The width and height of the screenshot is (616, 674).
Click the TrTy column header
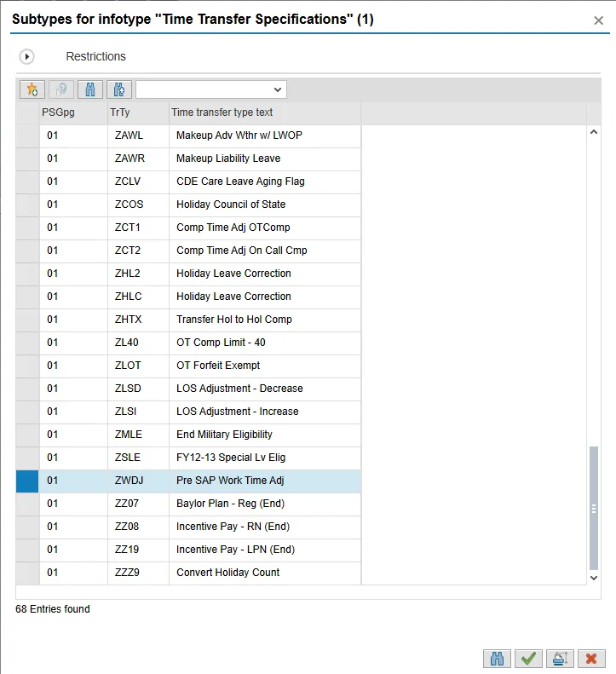[x=136, y=112]
